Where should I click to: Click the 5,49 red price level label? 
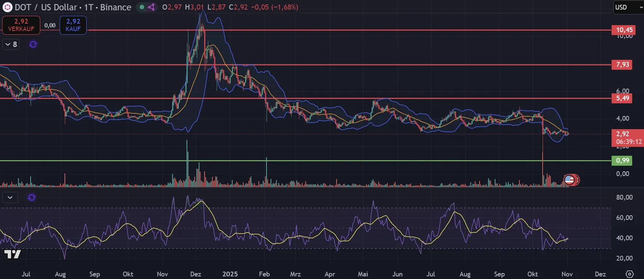point(622,98)
